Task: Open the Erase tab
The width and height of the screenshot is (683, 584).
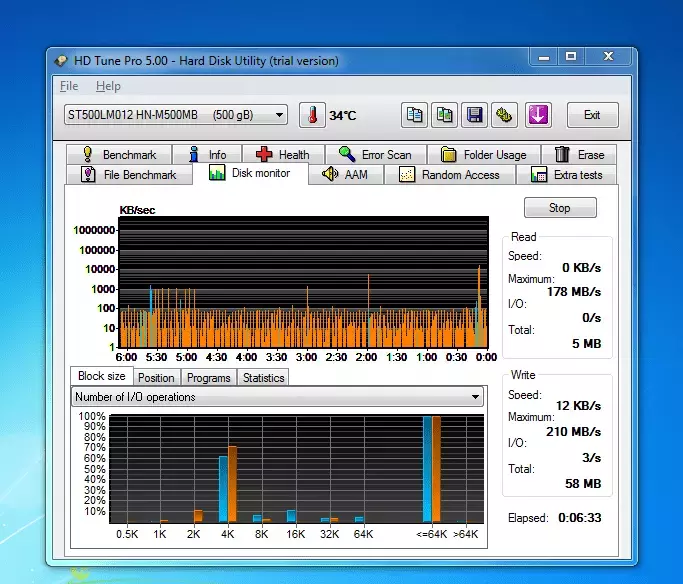Action: click(x=579, y=155)
